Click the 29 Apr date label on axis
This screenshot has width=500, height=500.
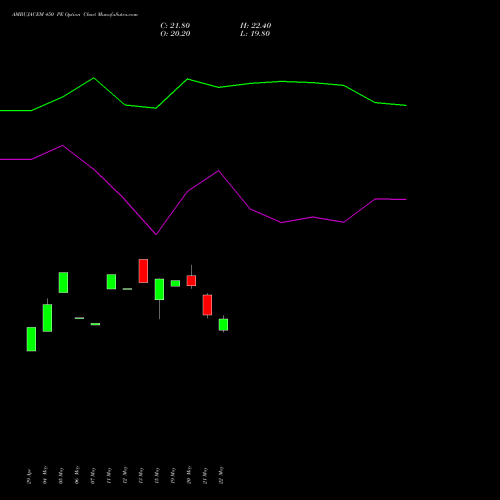click(x=29, y=477)
